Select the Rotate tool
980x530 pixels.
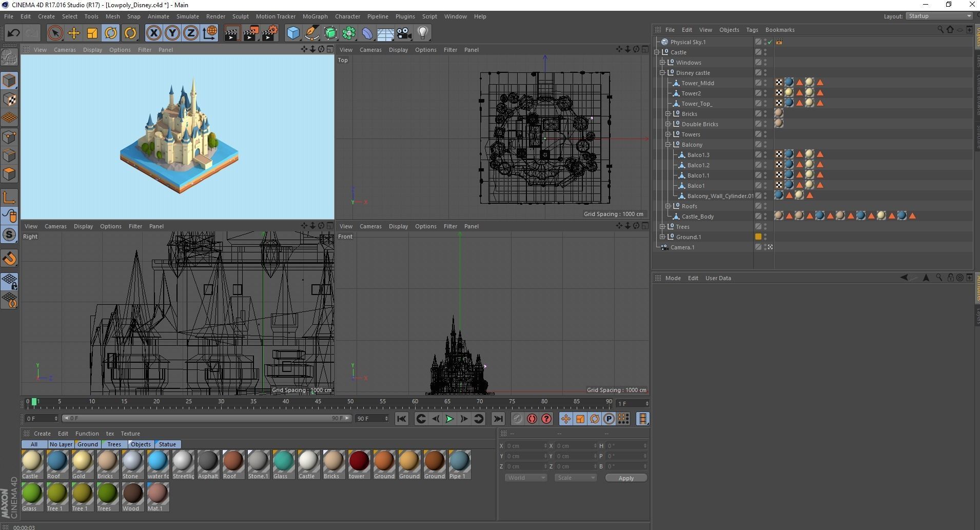(111, 33)
